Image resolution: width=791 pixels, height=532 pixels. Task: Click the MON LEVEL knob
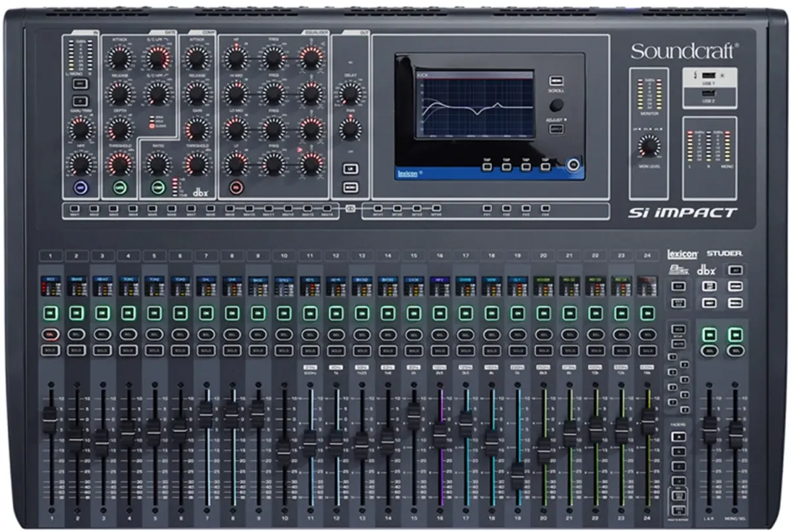pos(650,146)
